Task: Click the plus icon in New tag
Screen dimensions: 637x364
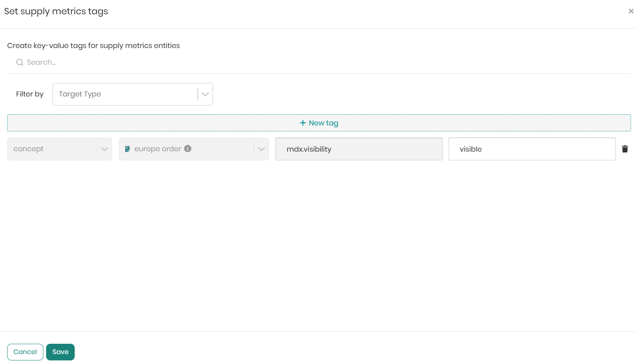Action: [x=303, y=123]
